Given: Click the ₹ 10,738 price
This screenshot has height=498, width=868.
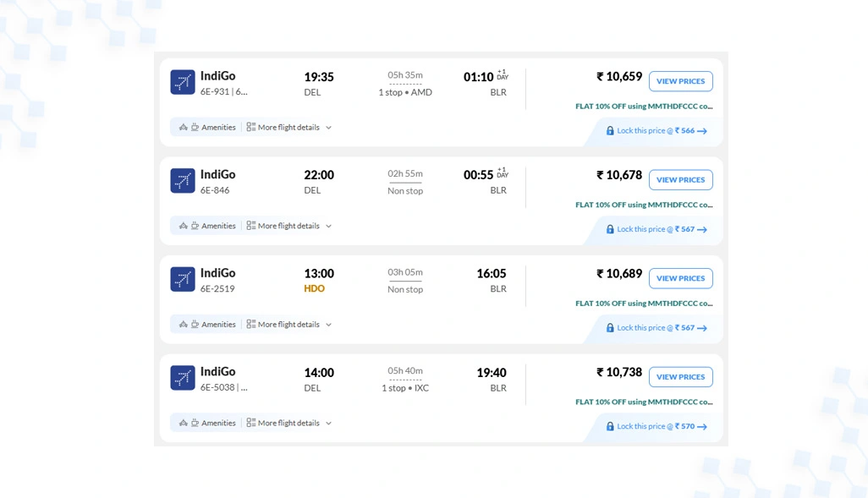Looking at the screenshot, I should coord(619,372).
